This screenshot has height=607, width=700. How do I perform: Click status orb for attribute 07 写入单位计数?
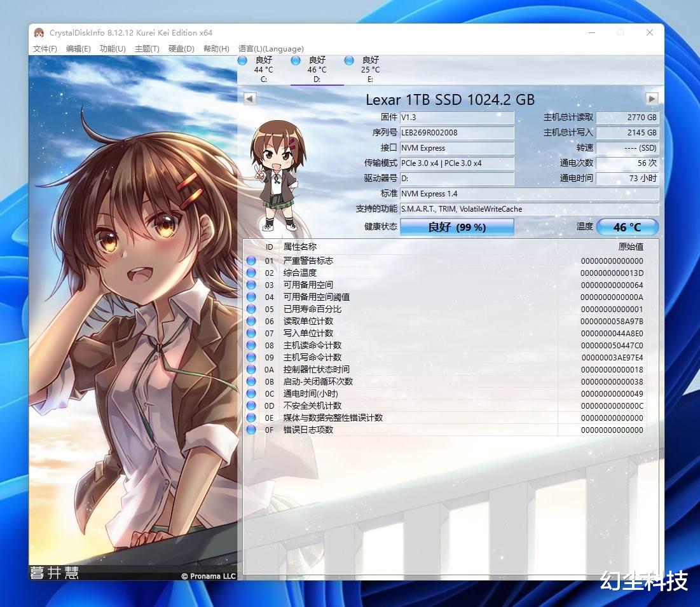tap(251, 333)
